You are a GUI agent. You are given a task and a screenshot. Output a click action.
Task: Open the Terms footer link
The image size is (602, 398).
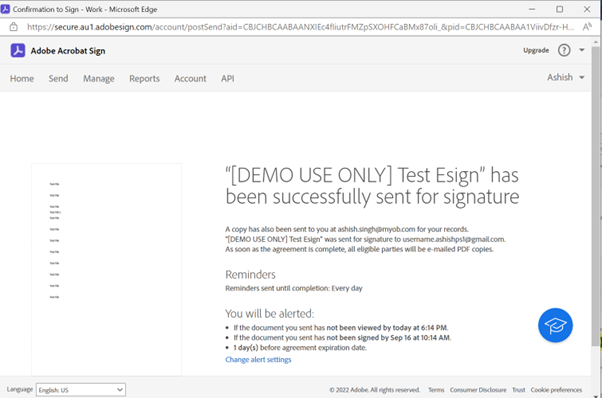[x=436, y=390]
